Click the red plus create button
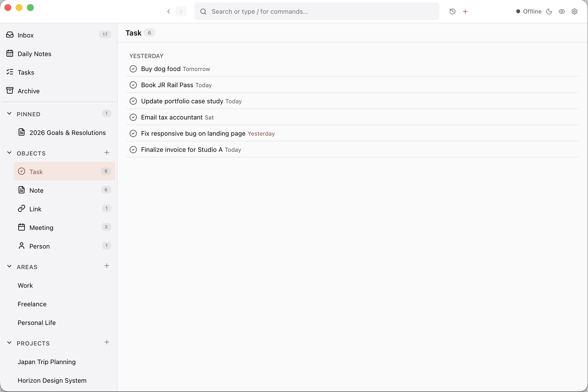The height and width of the screenshot is (392, 588). tap(465, 12)
